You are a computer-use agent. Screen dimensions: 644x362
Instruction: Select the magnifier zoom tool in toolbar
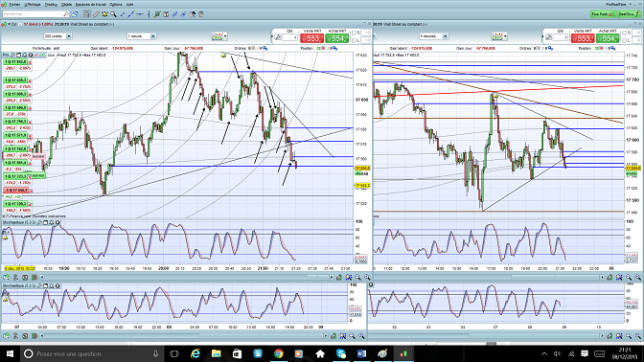113,14
